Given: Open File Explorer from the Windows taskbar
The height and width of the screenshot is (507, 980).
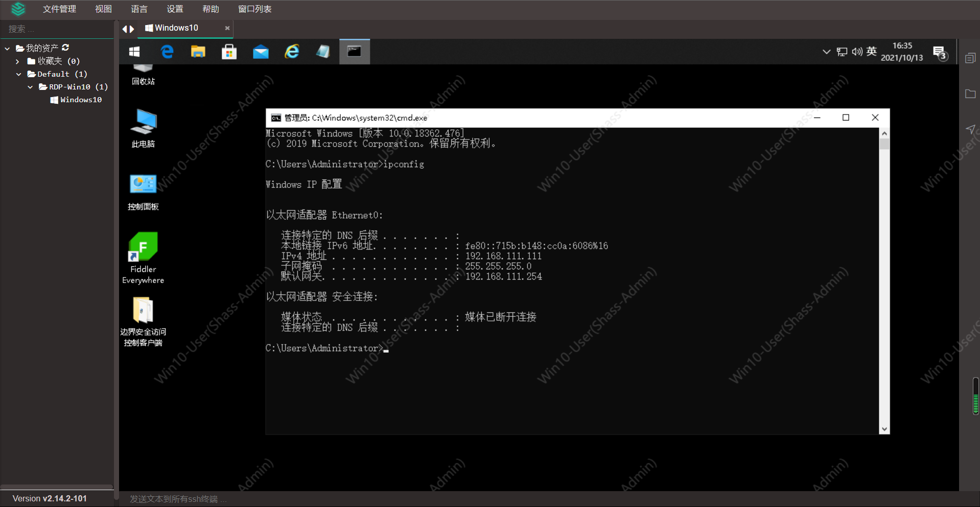Looking at the screenshot, I should click(x=198, y=51).
